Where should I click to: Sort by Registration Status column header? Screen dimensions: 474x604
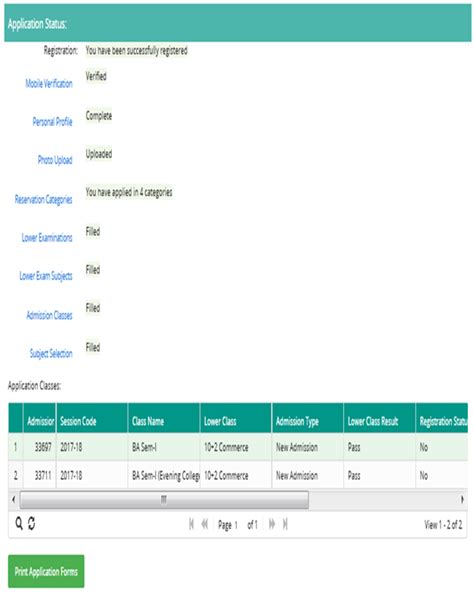[442, 418]
